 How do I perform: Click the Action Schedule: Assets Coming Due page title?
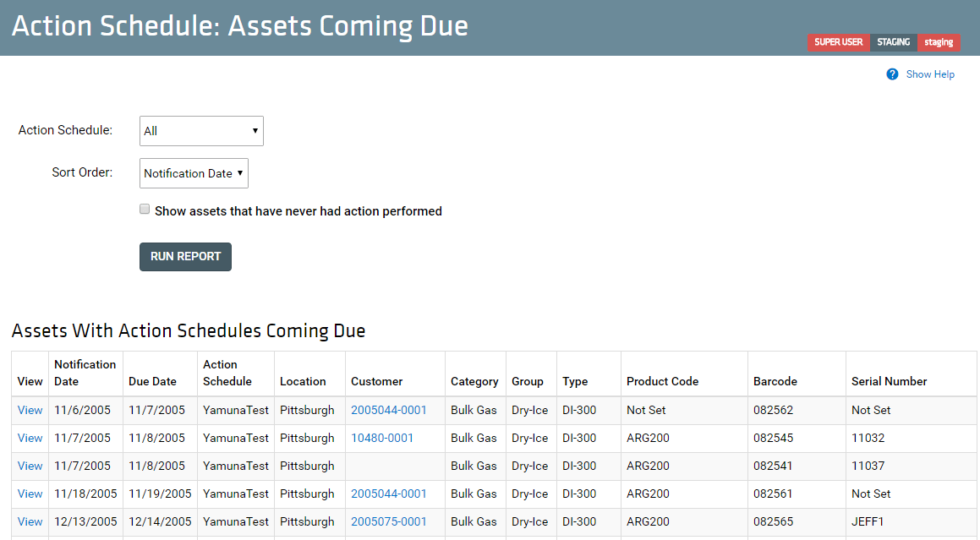pos(240,26)
